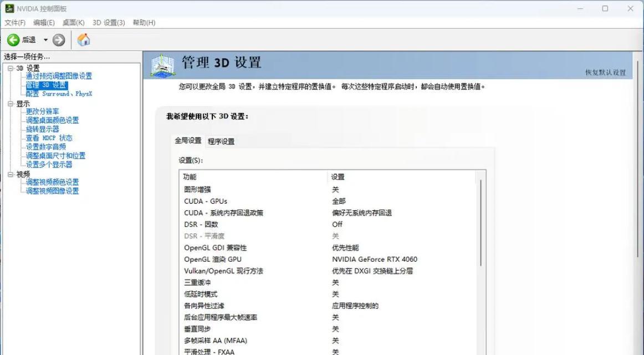Click the 优先性能 value

coord(345,248)
